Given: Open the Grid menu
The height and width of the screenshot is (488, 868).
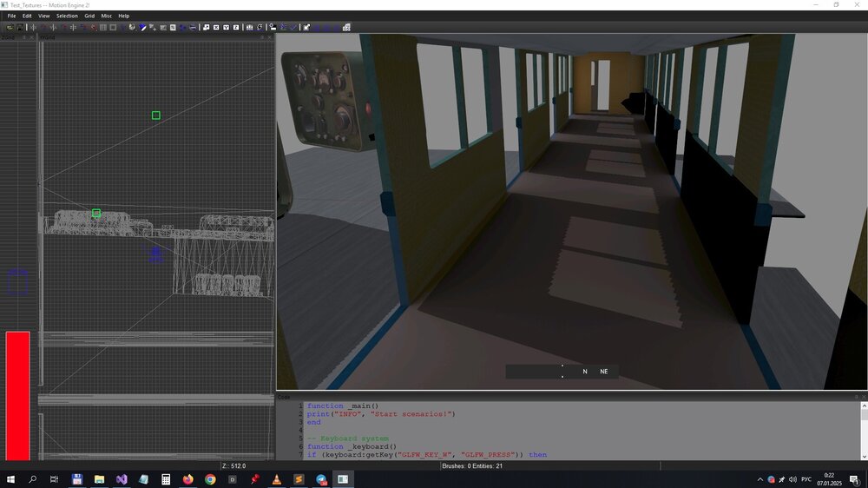Looking at the screenshot, I should [x=89, y=16].
